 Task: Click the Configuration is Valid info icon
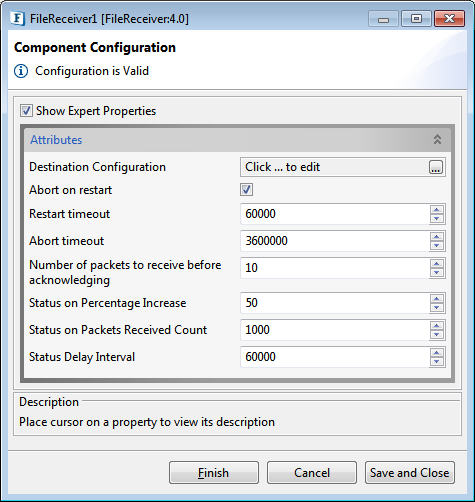pyautogui.click(x=21, y=71)
